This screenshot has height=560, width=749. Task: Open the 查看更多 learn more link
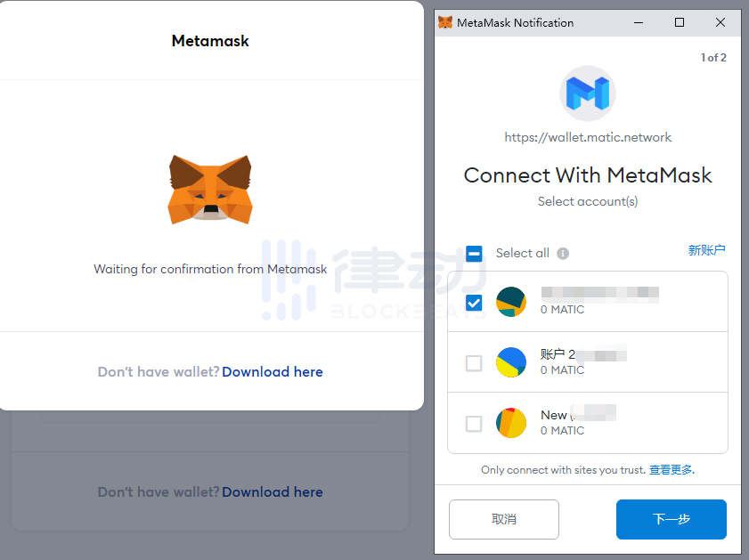[x=672, y=470]
